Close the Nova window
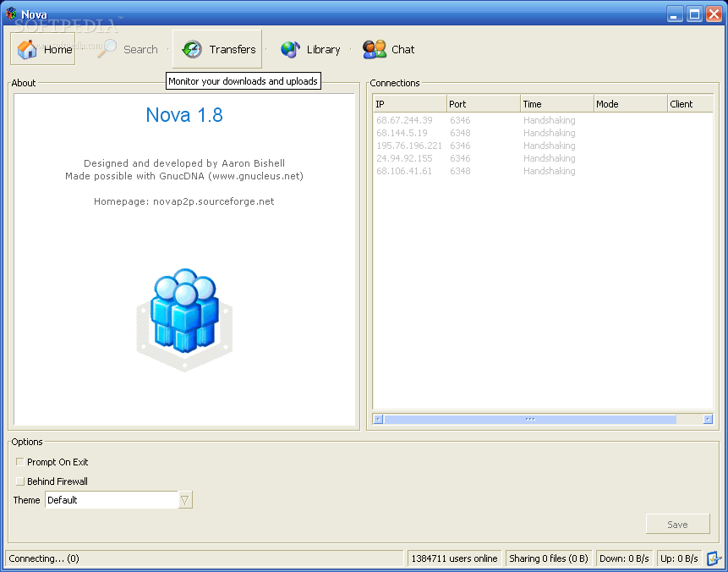The width and height of the screenshot is (728, 572). (x=714, y=14)
